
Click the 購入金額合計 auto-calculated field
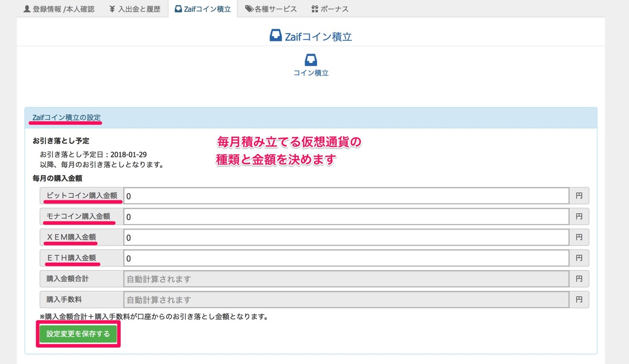click(x=346, y=279)
